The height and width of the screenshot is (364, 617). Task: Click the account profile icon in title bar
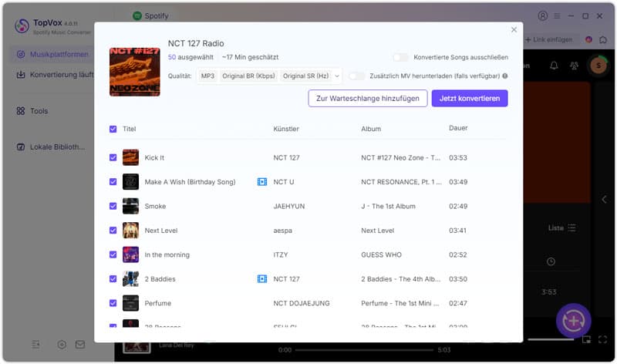click(x=543, y=15)
